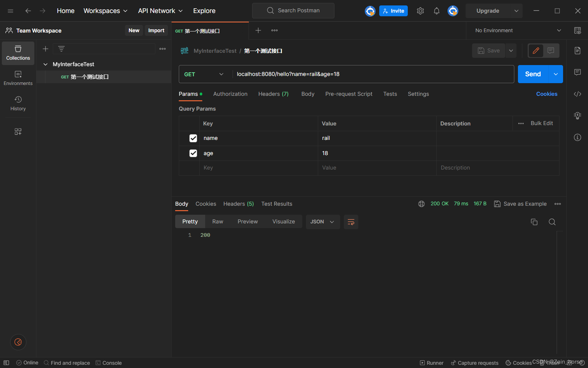Switch to edit mode pencil icon

536,51
